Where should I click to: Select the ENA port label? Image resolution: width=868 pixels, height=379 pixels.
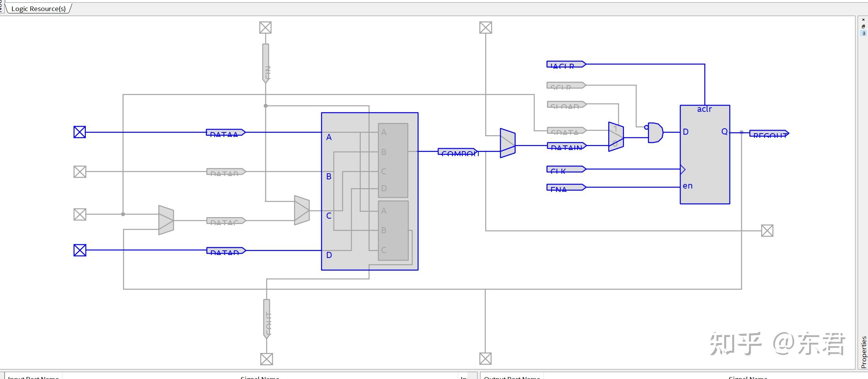[x=566, y=187]
